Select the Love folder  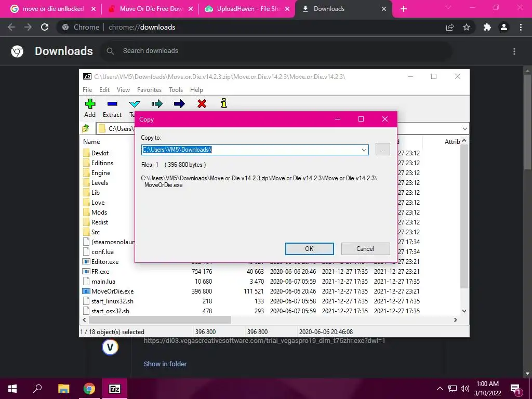[94, 202]
